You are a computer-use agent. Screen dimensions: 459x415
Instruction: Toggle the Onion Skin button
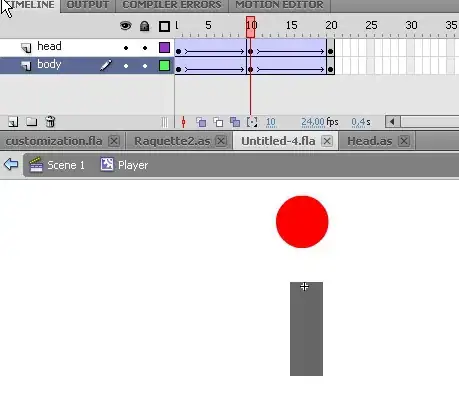coord(201,122)
